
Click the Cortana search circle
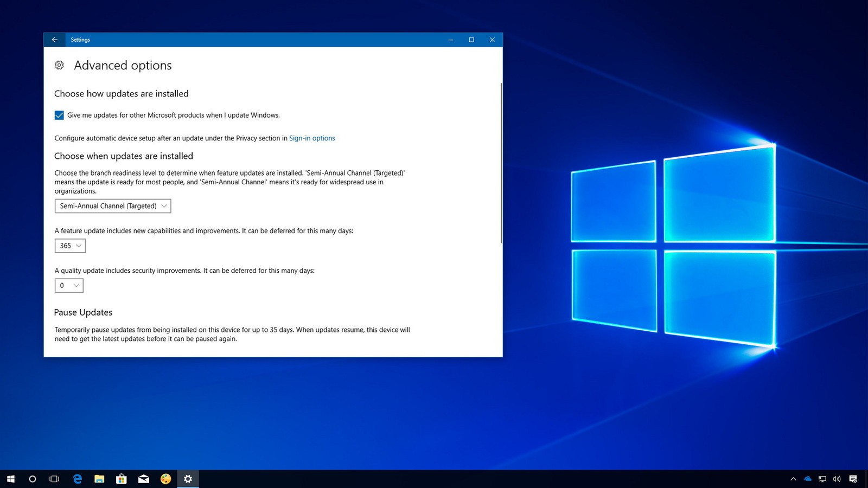point(33,479)
